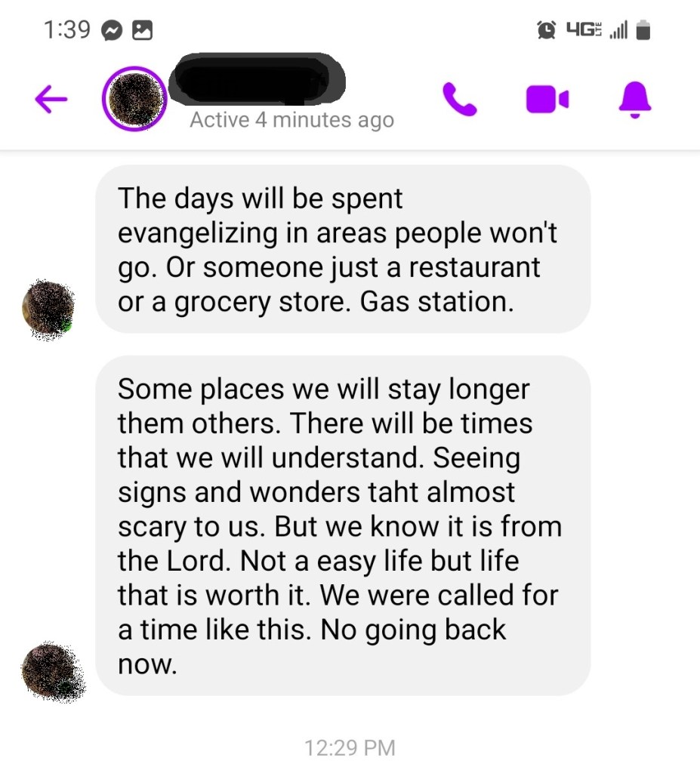The height and width of the screenshot is (773, 700).
Task: Open the contact's profile picture in the header
Action: point(134,99)
